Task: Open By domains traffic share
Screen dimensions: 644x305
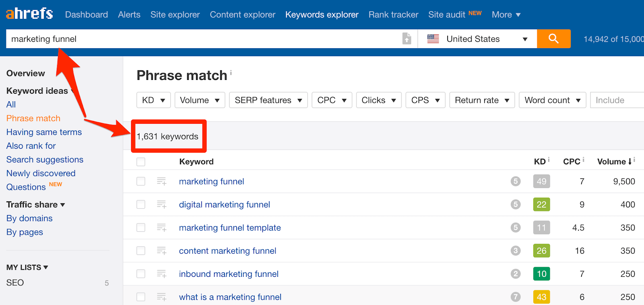Action: (29, 218)
